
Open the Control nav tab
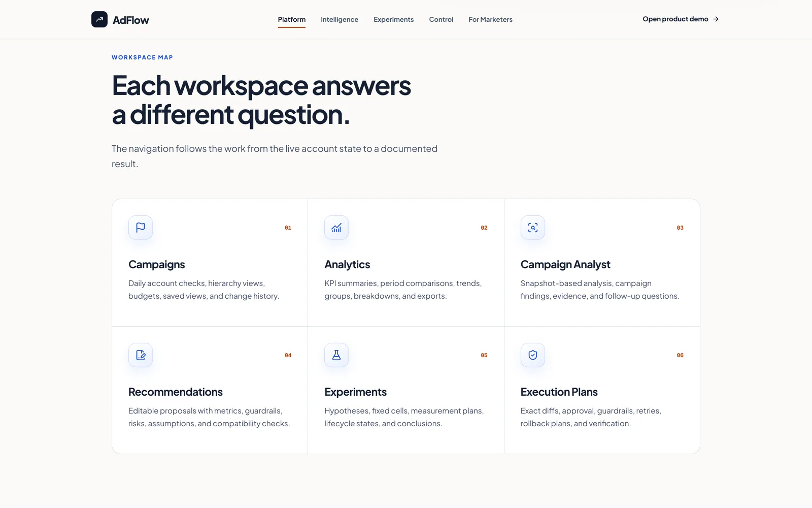(x=441, y=19)
